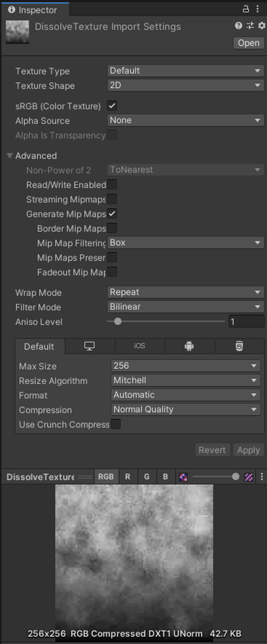Show only the Red channel in preview
Image resolution: width=267 pixels, height=644 pixels.
(128, 477)
